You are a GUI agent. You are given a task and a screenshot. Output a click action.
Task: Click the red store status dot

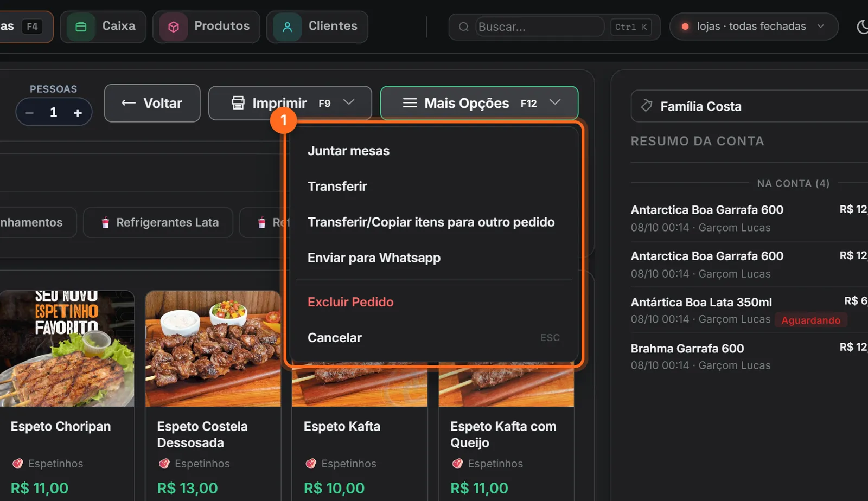pos(685,26)
